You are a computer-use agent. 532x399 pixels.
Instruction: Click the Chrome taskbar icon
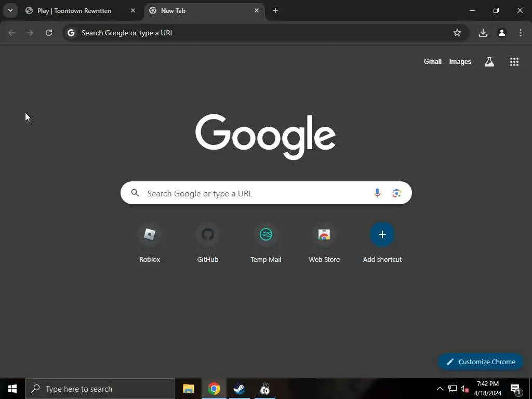[214, 389]
